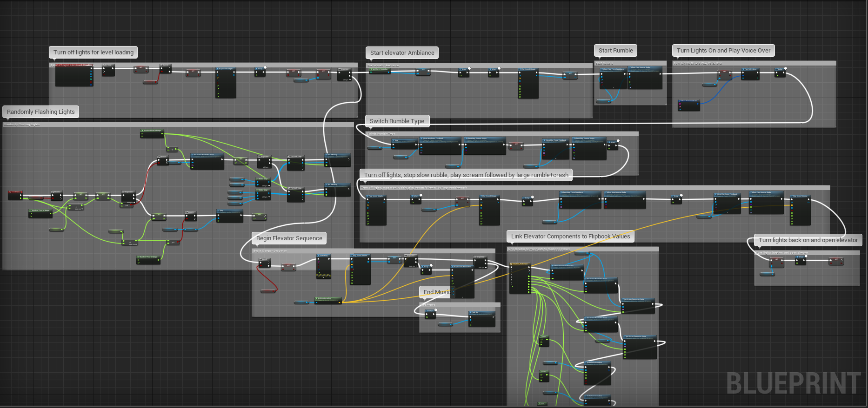Click the Play Voice Line node
This screenshot has height=408, width=868.
749,73
